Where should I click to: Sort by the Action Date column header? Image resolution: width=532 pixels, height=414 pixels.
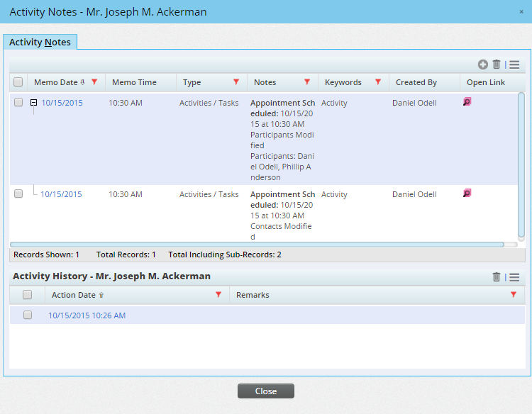pos(73,295)
